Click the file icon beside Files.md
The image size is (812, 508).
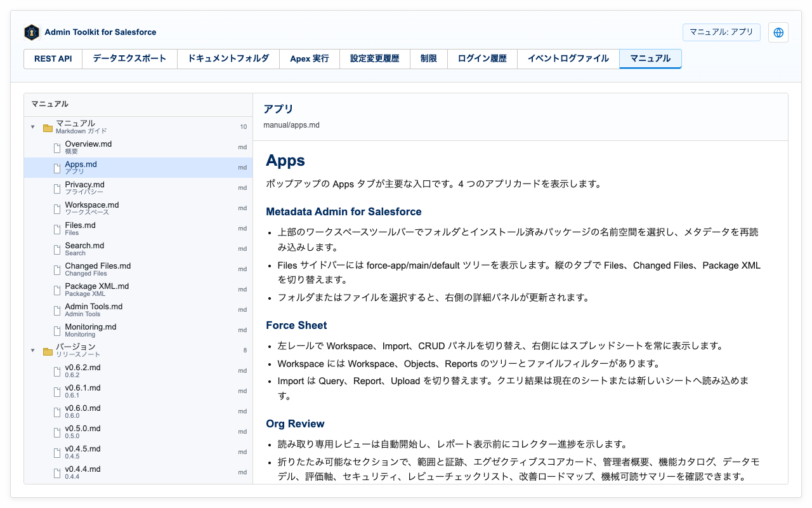(57, 229)
